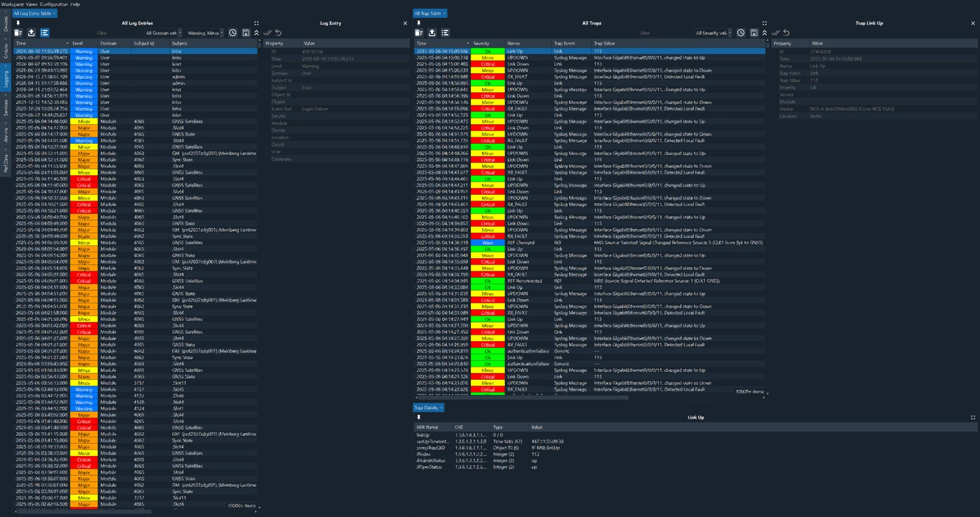Sort traps by the Time column
This screenshot has width=980, height=517.
click(442, 43)
